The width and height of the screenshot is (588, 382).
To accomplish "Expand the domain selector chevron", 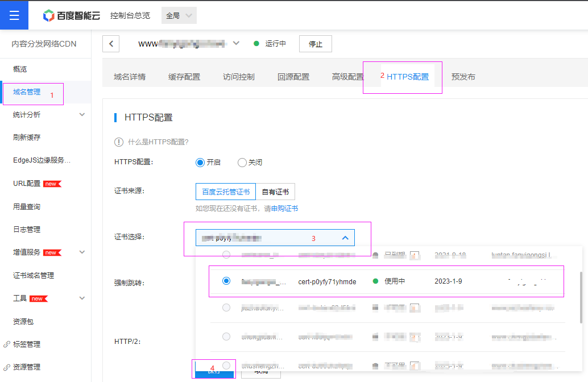I will [237, 43].
